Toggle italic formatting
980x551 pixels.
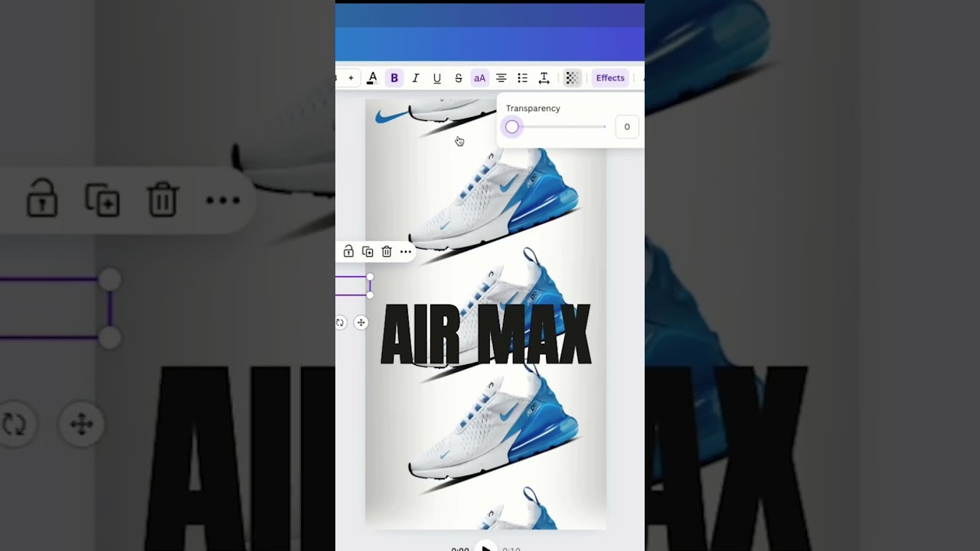tap(416, 78)
